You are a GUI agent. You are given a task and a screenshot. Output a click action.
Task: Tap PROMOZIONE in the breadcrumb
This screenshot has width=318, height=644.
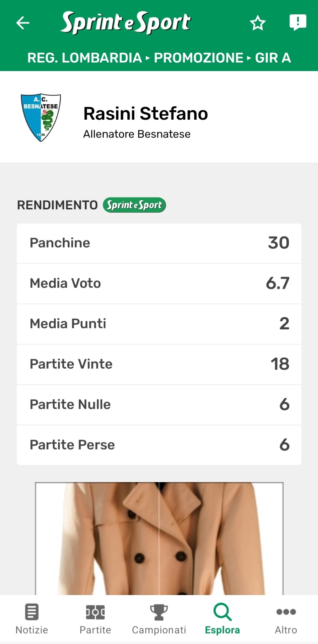(198, 58)
